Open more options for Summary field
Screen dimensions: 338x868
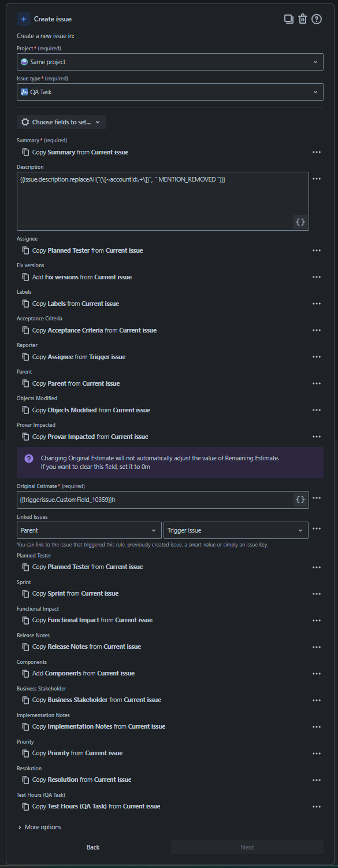click(317, 152)
